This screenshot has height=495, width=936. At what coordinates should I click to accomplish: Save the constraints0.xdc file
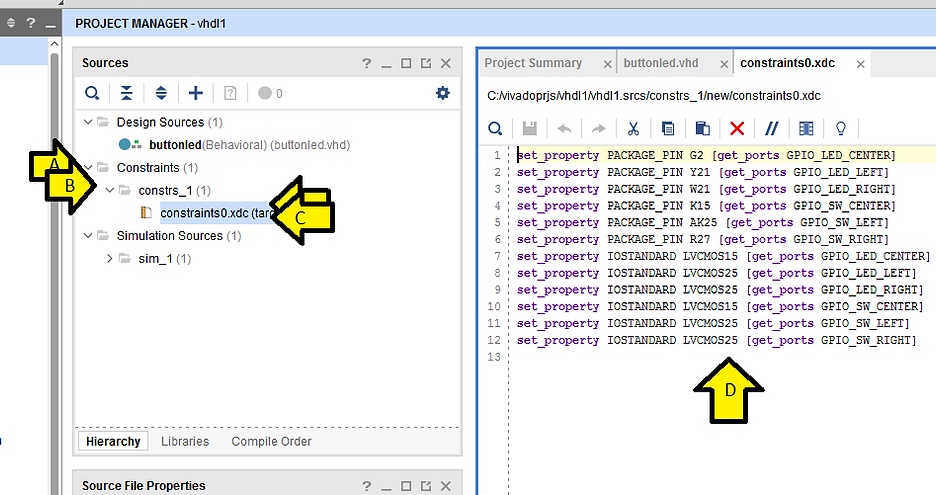click(529, 128)
